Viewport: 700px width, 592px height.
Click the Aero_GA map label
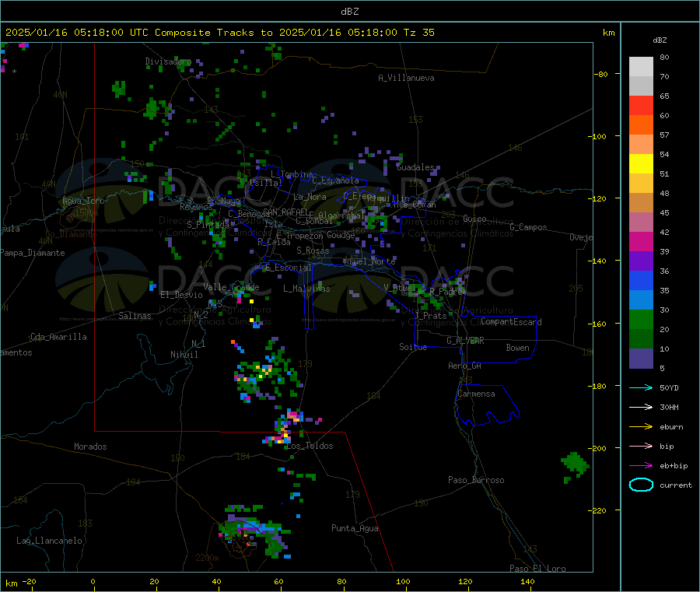(464, 366)
